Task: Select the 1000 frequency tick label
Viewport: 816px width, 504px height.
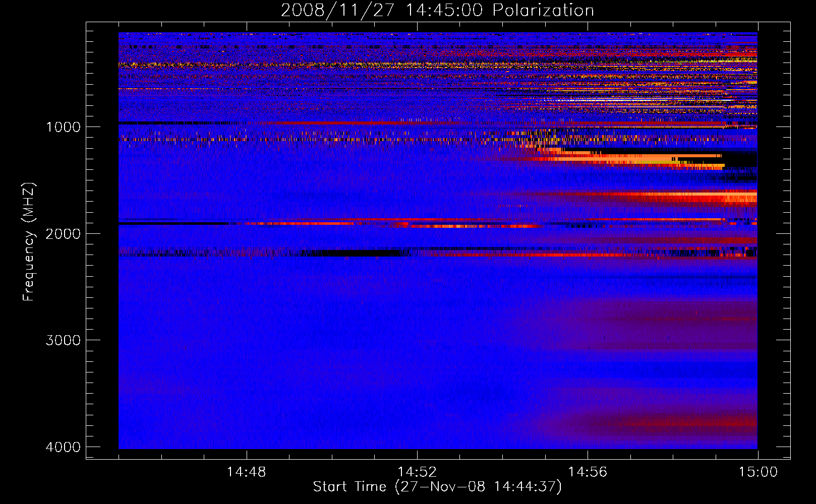Action: click(63, 127)
